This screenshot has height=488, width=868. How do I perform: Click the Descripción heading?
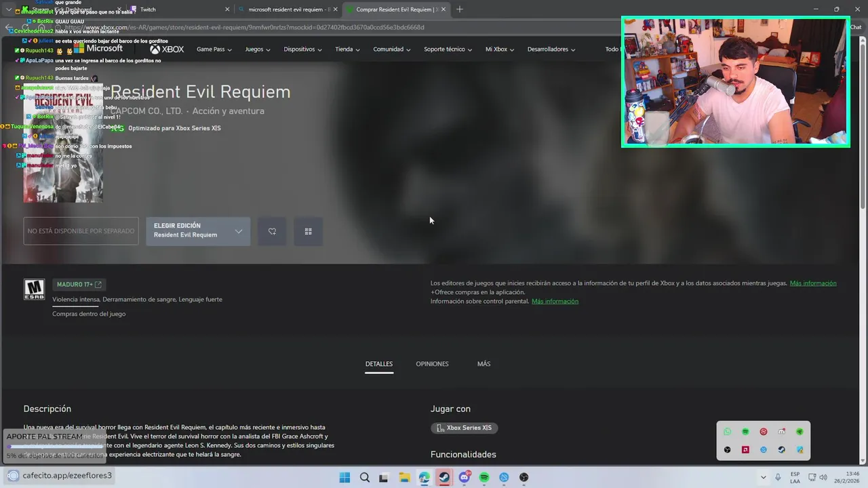pyautogui.click(x=47, y=409)
